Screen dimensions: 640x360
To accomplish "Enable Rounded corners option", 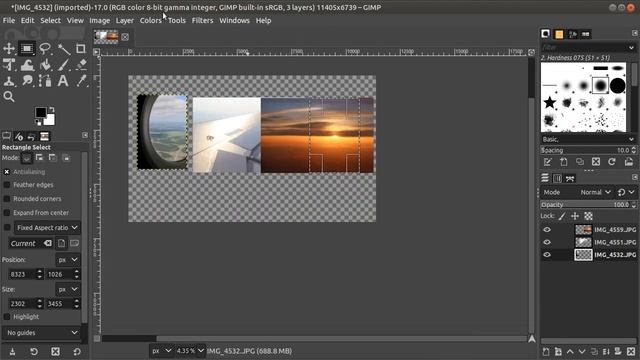I will (x=7, y=199).
